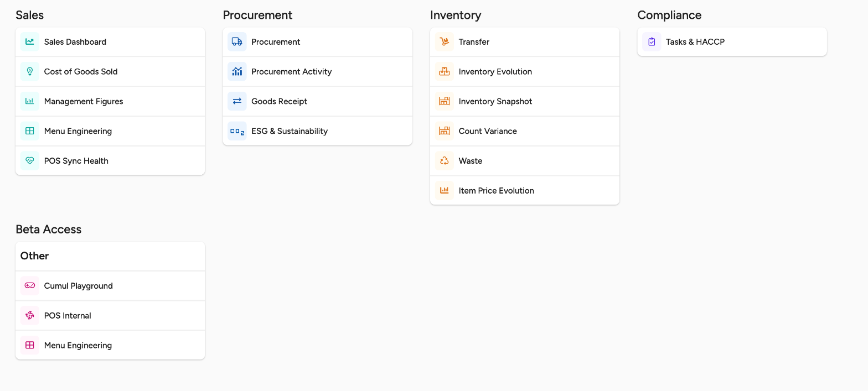This screenshot has height=391, width=868.
Task: Open the Inventory Snapshot label
Action: [495, 102]
